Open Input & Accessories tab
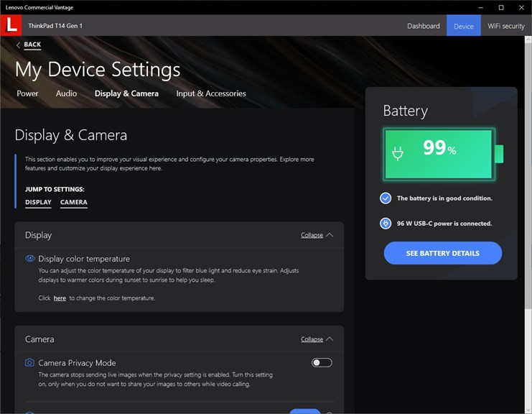Screen dimensions: 532x414 click(x=211, y=93)
